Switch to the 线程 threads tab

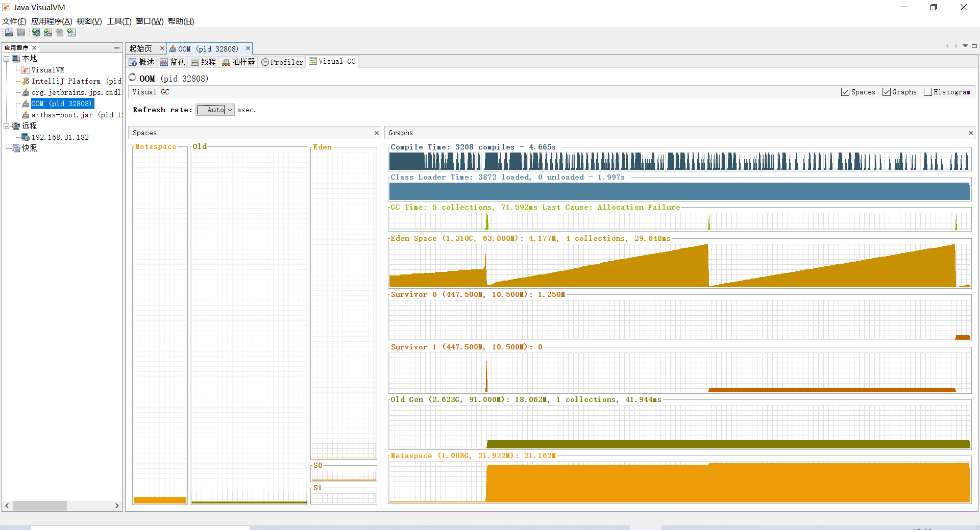[204, 62]
